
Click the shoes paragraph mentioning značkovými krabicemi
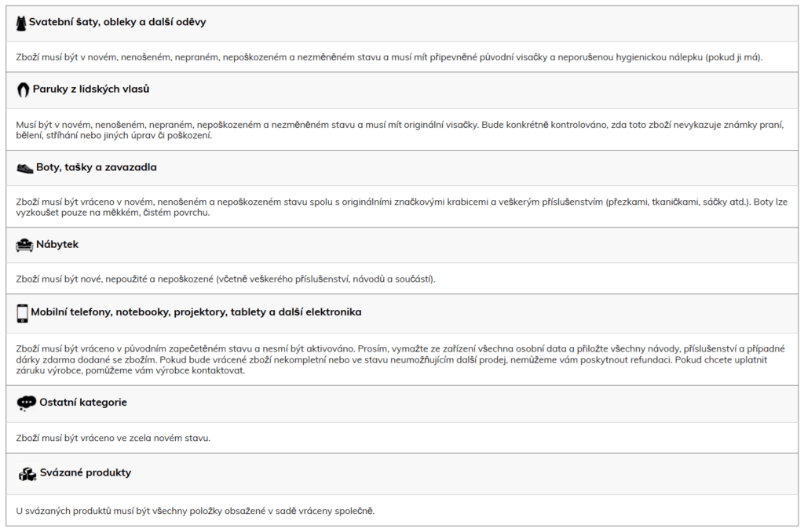click(x=401, y=207)
